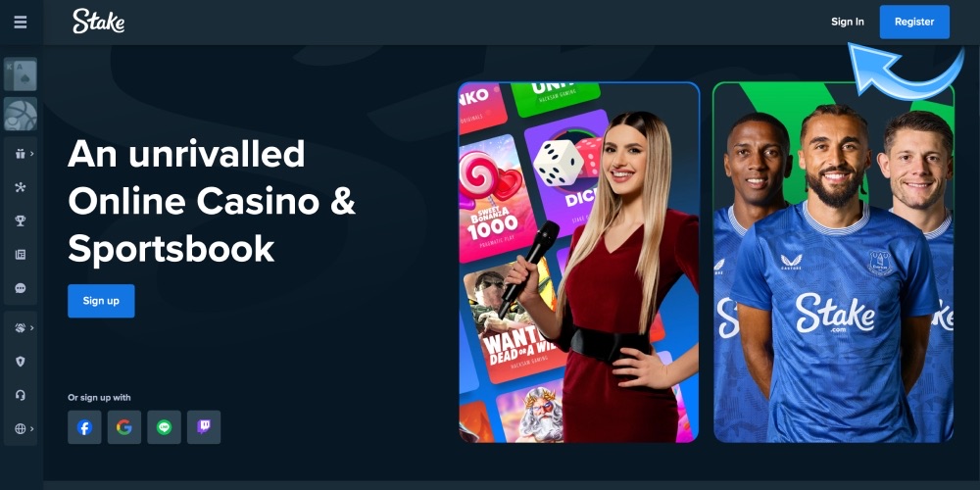The image size is (980, 490).
Task: Click the affiliate star icon in the sidebar
Action: coord(20,187)
